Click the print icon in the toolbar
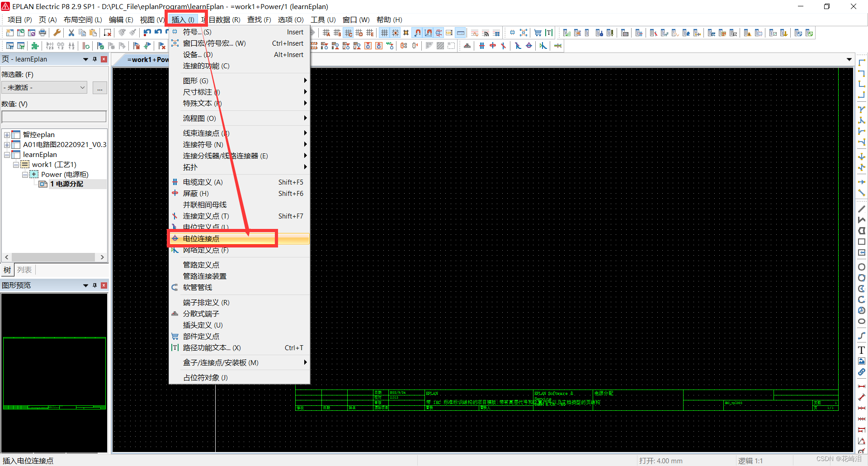 pyautogui.click(x=42, y=33)
